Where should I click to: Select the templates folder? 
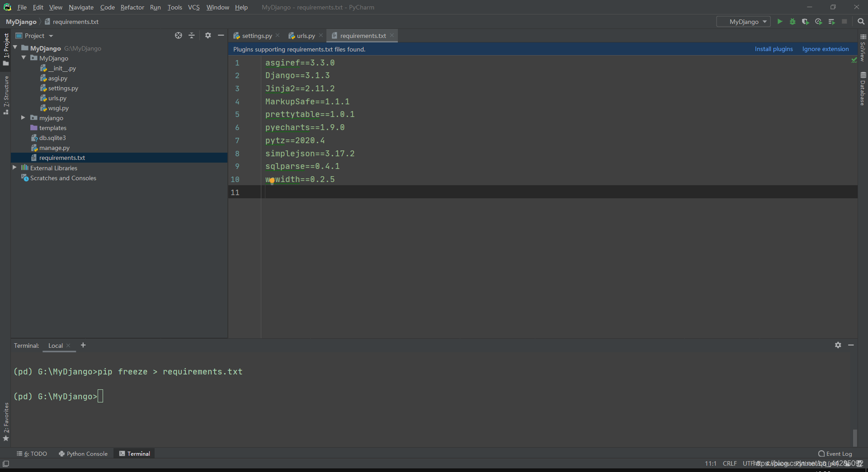(52, 128)
